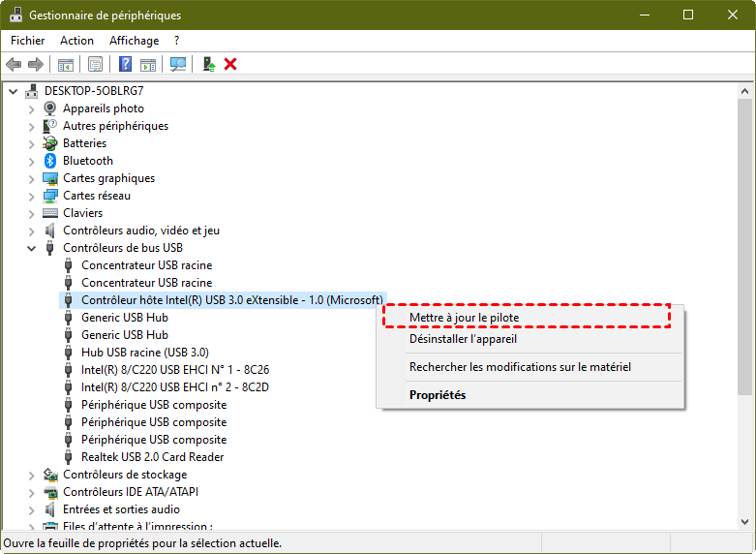The image size is (756, 554).
Task: Click the scrollbar up arrow
Action: click(x=744, y=91)
